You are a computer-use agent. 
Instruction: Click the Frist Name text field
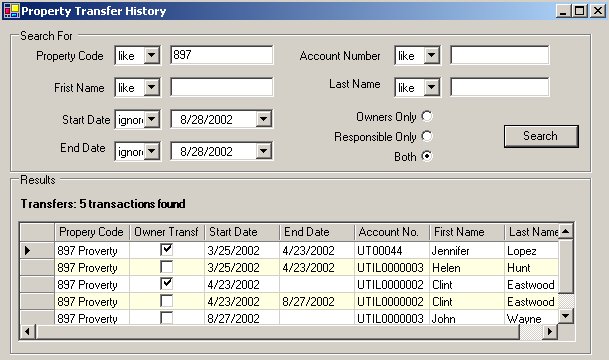[222, 87]
